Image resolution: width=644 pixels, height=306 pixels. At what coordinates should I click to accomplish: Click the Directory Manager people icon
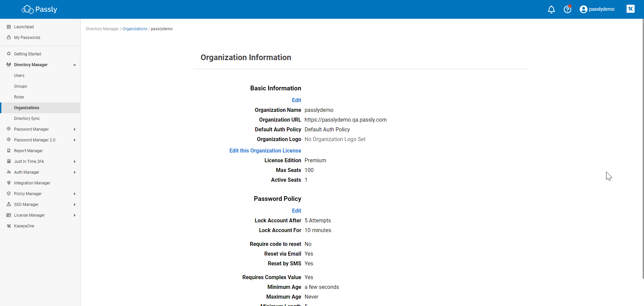pos(9,64)
